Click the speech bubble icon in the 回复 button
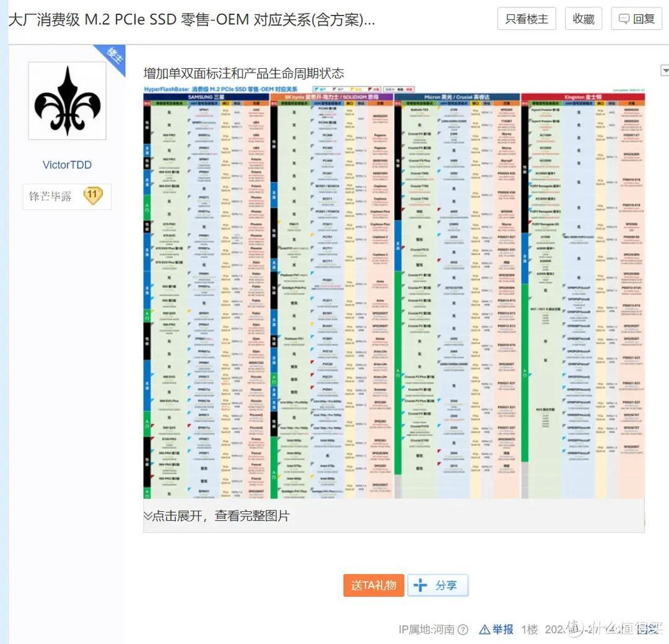The width and height of the screenshot is (669, 644). pyautogui.click(x=624, y=19)
